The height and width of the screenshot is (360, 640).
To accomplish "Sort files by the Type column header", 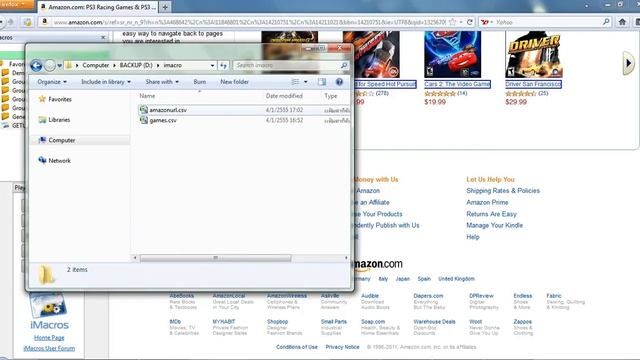I will [x=331, y=96].
